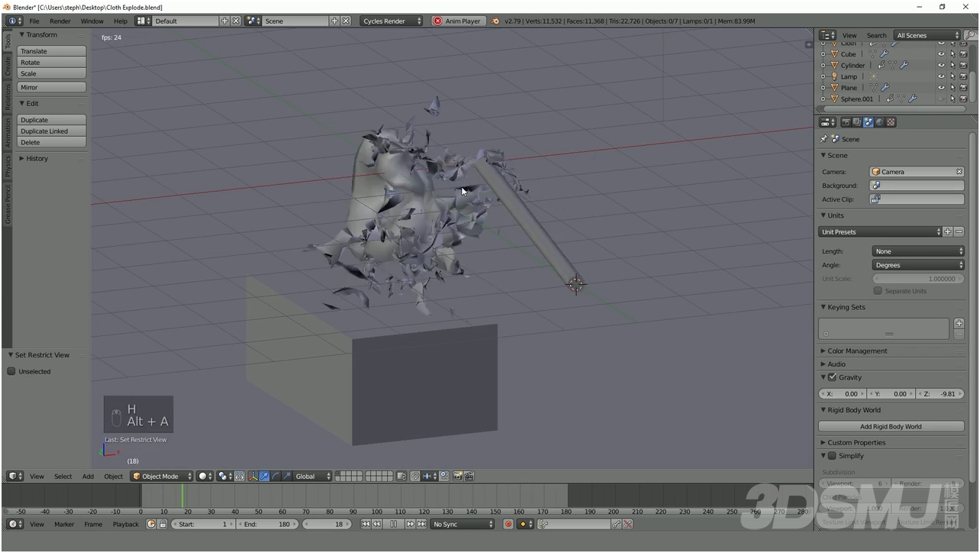Click the OpenGL render image camera icon
Image resolution: width=980 pixels, height=553 pixels.
[x=458, y=476]
